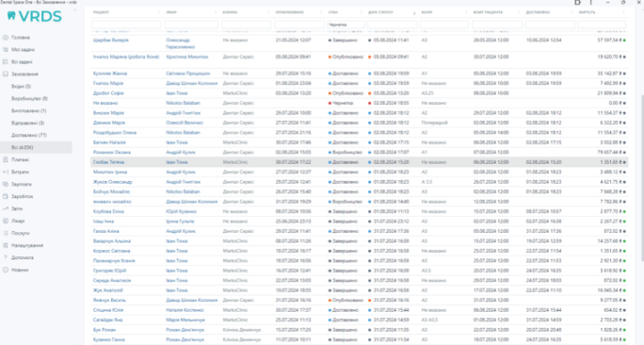Open column menu for Колір header

click(467, 12)
